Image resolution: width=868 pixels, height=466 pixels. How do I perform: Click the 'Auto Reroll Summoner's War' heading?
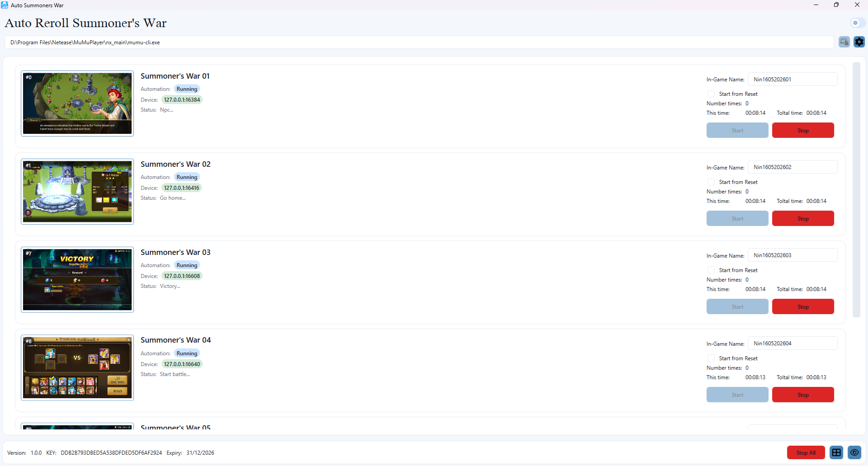coord(85,23)
